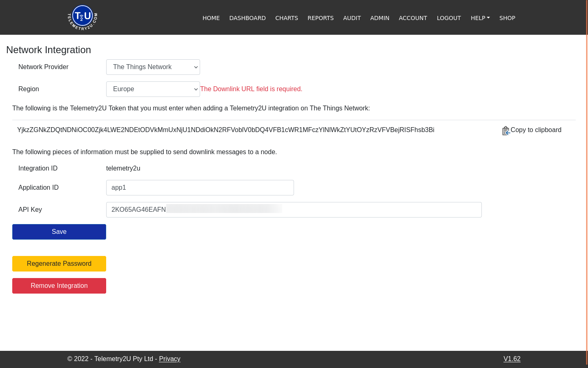Click Remove Integration
588x368 pixels.
point(59,286)
